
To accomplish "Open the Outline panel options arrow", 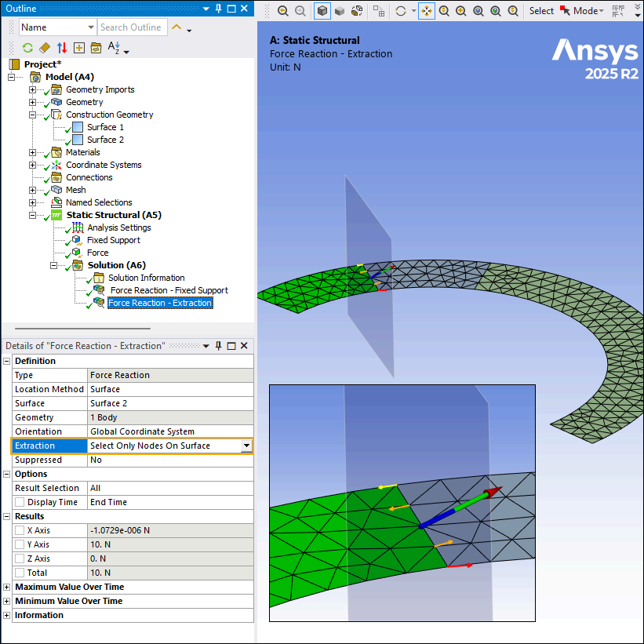I will coord(206,9).
